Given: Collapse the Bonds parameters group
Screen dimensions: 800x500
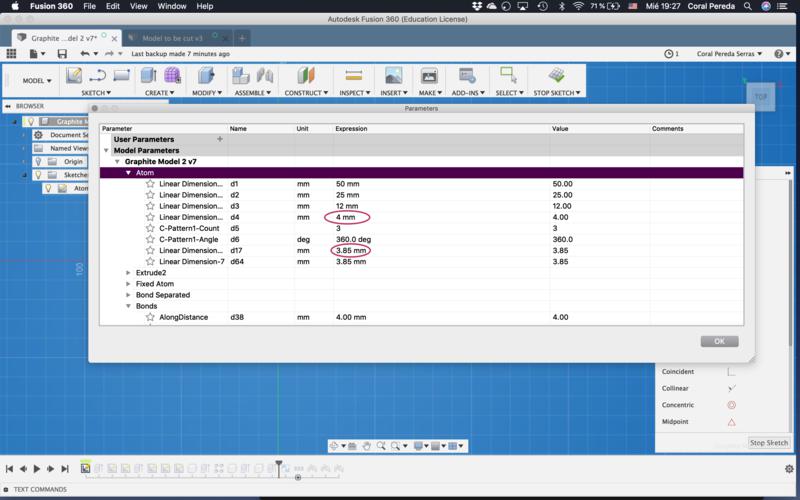Looking at the screenshot, I should coord(128,306).
